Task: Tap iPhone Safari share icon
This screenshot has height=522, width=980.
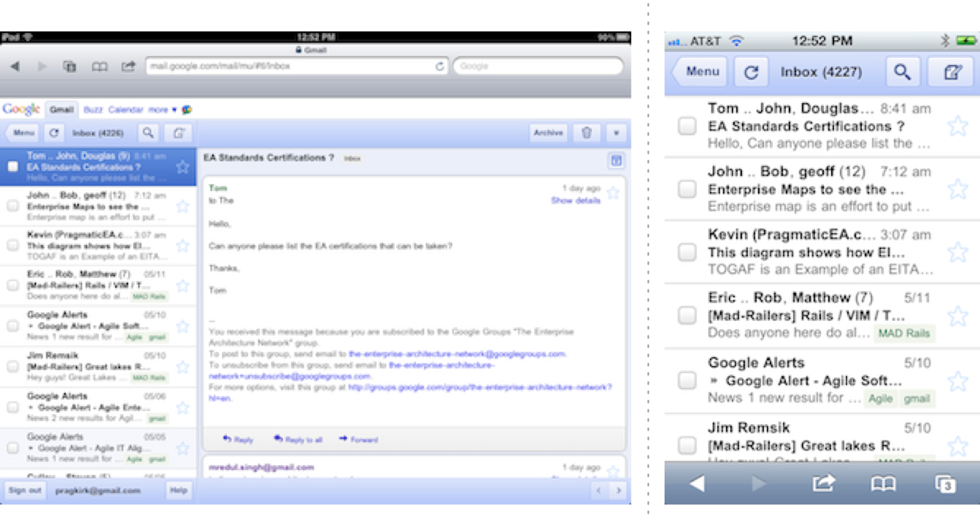Action: 823,483
